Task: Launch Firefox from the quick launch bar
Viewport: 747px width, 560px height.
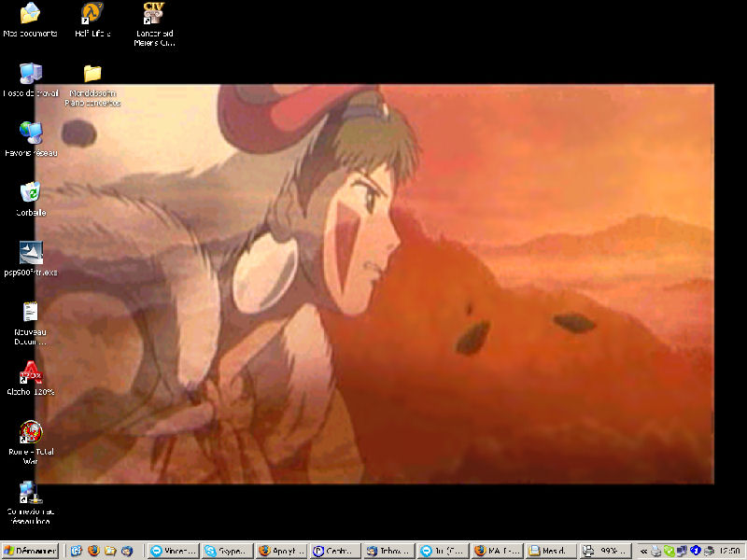Action: pos(92,551)
